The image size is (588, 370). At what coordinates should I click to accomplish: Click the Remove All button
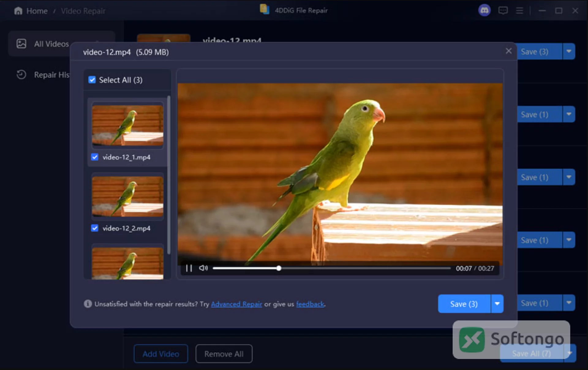224,354
